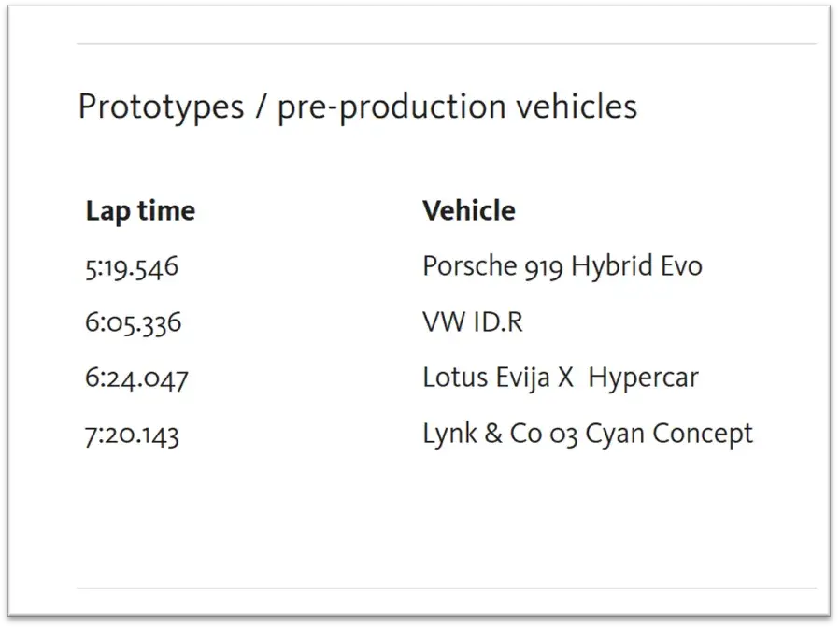Screen dimensions: 840x628
Task: Select the VW ID.R vehicle entry
Action: tap(473, 322)
